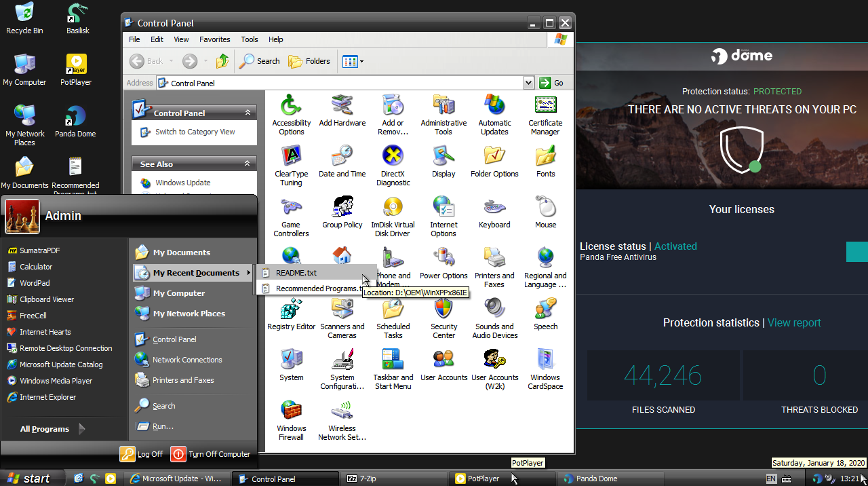Collapse the Control Panel side pane section

click(248, 113)
